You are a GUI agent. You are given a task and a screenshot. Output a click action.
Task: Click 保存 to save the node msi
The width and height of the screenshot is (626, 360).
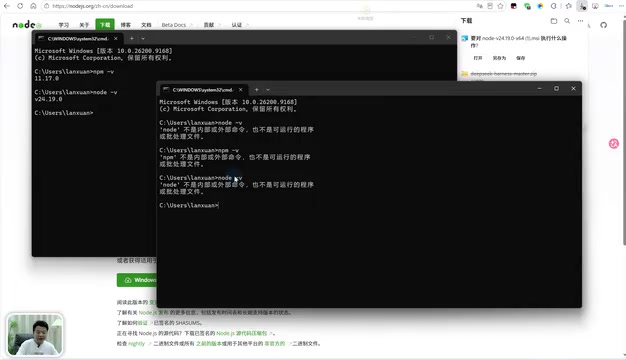pyautogui.click(x=521, y=58)
